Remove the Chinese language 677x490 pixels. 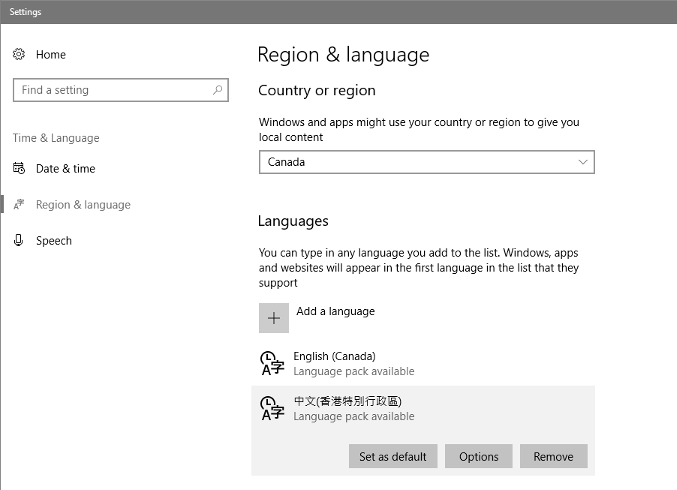tap(553, 457)
